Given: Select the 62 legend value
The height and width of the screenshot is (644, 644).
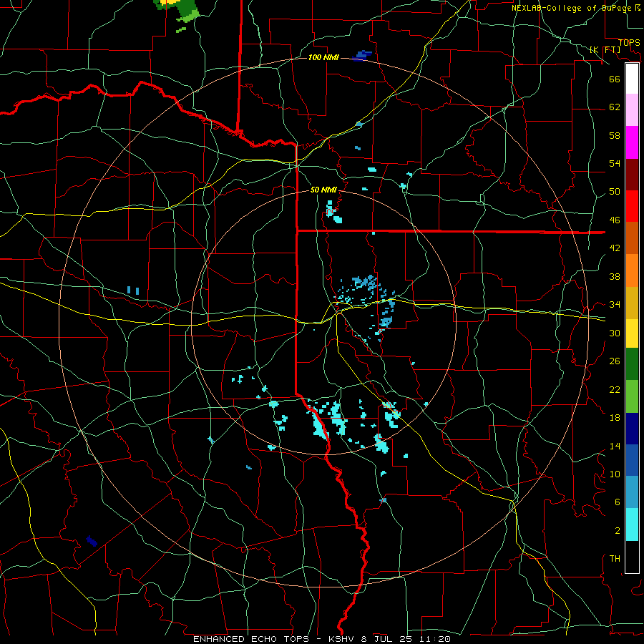Looking at the screenshot, I should (615, 107).
